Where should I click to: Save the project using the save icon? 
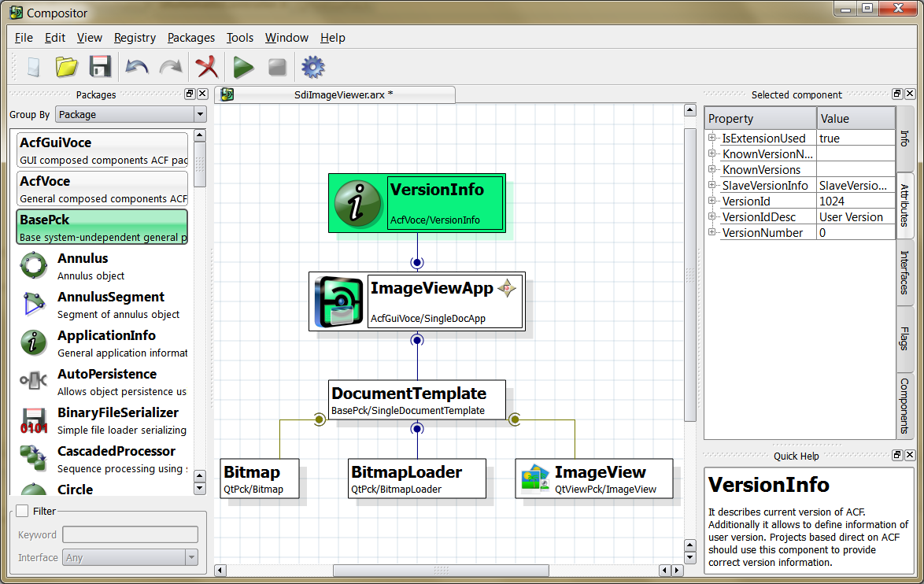[100, 67]
